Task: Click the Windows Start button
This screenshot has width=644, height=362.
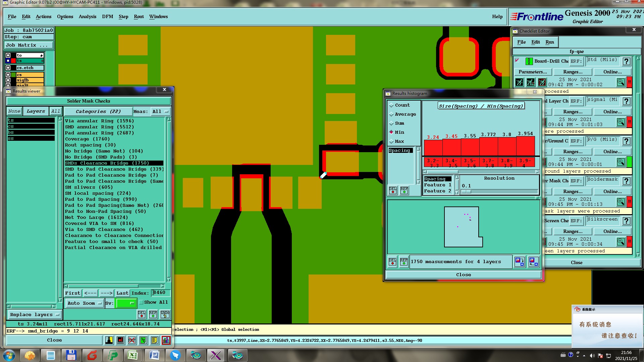Action: coord(9,355)
